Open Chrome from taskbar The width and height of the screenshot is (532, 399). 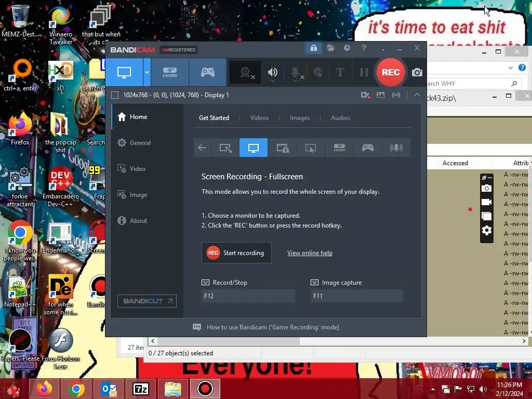(76, 389)
